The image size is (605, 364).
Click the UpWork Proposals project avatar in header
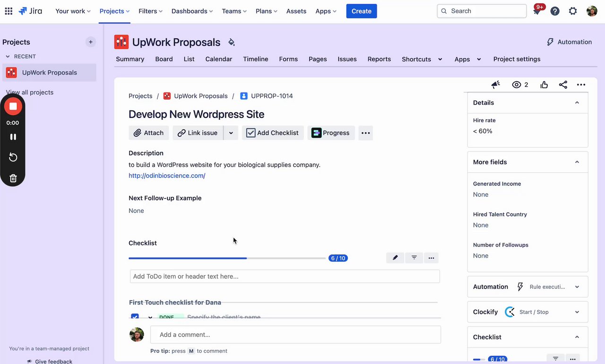click(x=121, y=42)
